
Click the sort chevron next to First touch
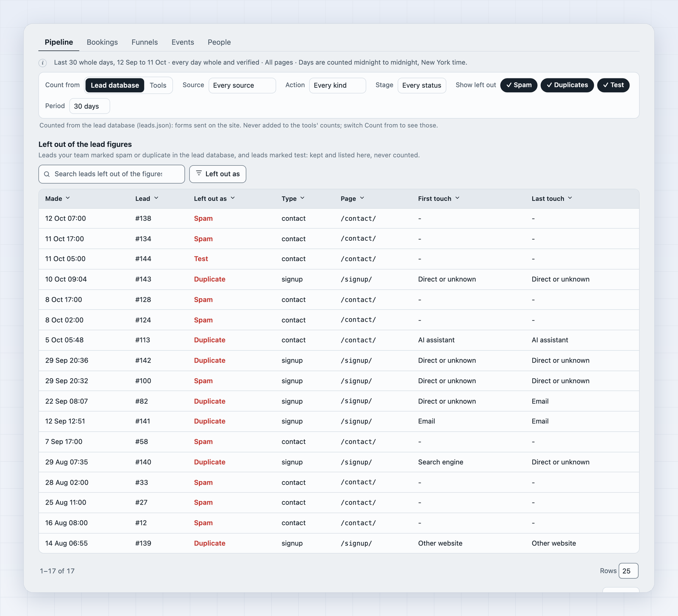click(457, 198)
